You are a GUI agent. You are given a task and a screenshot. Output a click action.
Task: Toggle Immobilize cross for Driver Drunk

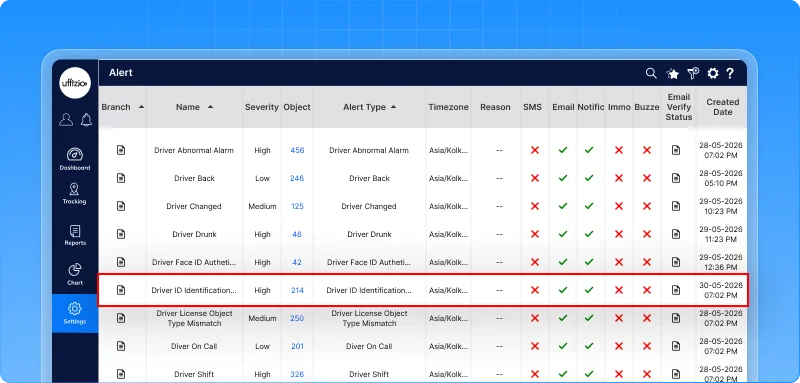click(619, 235)
